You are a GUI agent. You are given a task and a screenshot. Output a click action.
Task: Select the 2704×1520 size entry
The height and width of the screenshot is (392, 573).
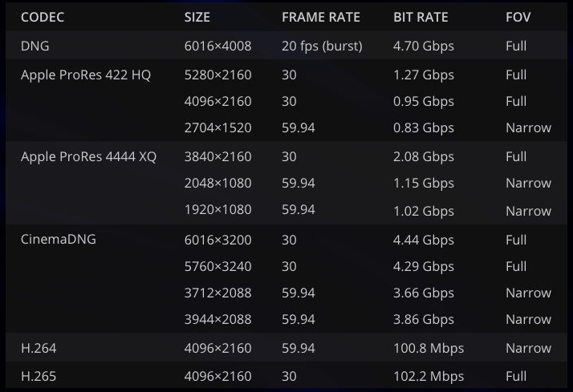217,127
